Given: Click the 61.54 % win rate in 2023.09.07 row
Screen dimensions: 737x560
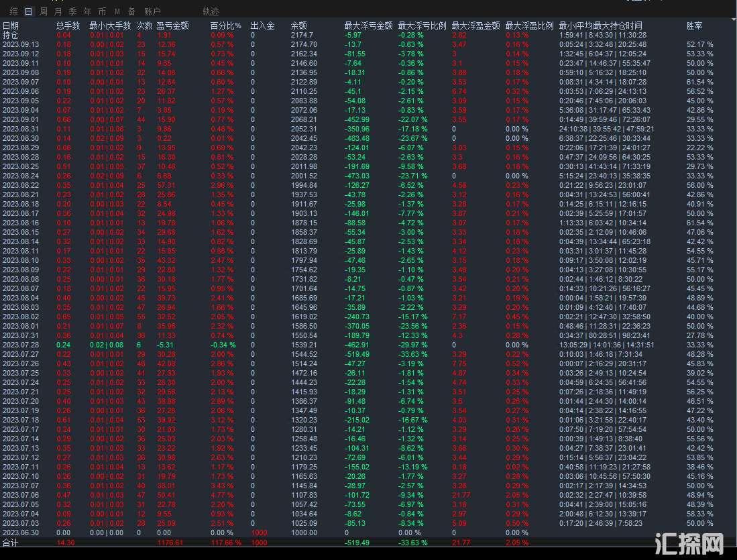Looking at the screenshot, I should coord(700,82).
